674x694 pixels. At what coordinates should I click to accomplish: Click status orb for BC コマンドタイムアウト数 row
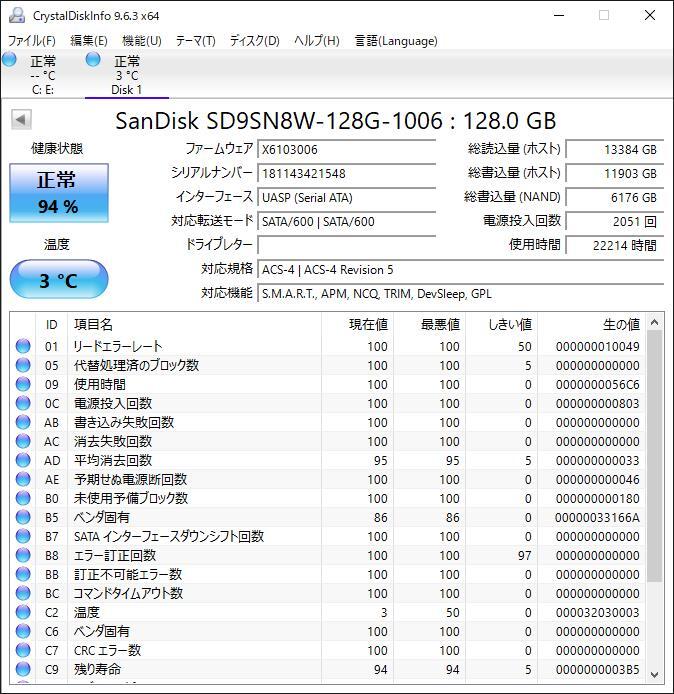point(23,593)
